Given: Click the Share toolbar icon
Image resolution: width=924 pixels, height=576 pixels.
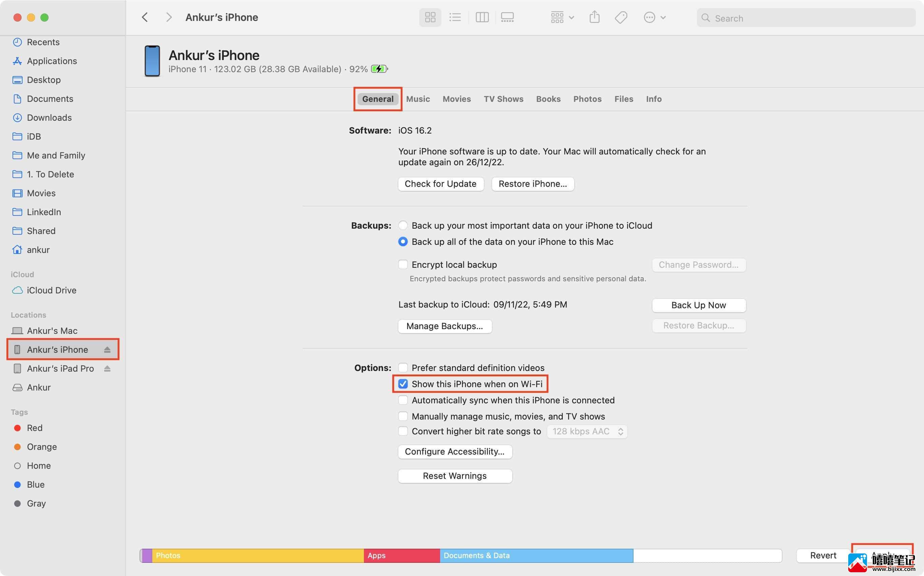Looking at the screenshot, I should [594, 17].
